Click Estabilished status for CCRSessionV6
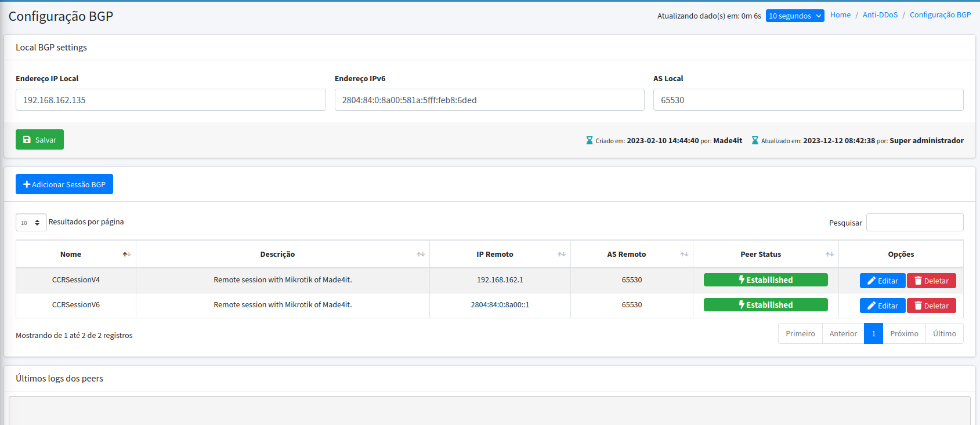This screenshot has width=980, height=425. (766, 305)
